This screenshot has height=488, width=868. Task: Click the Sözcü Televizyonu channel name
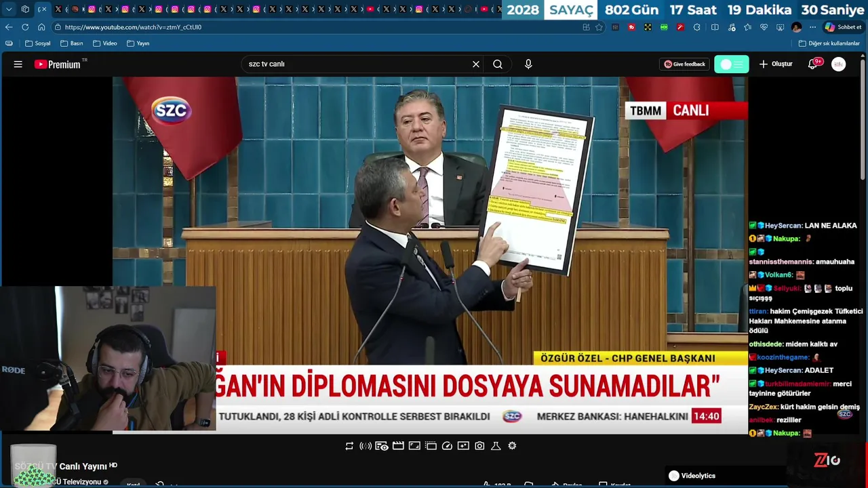[77, 482]
